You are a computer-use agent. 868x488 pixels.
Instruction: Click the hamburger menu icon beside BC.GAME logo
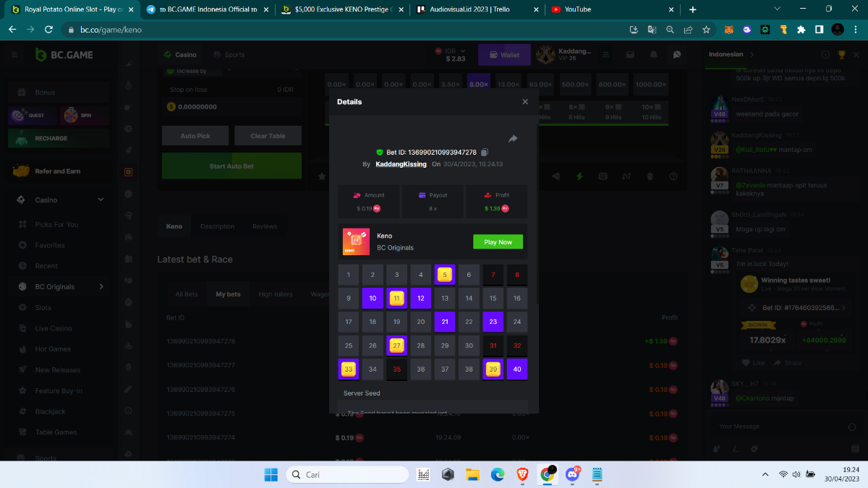[14, 55]
